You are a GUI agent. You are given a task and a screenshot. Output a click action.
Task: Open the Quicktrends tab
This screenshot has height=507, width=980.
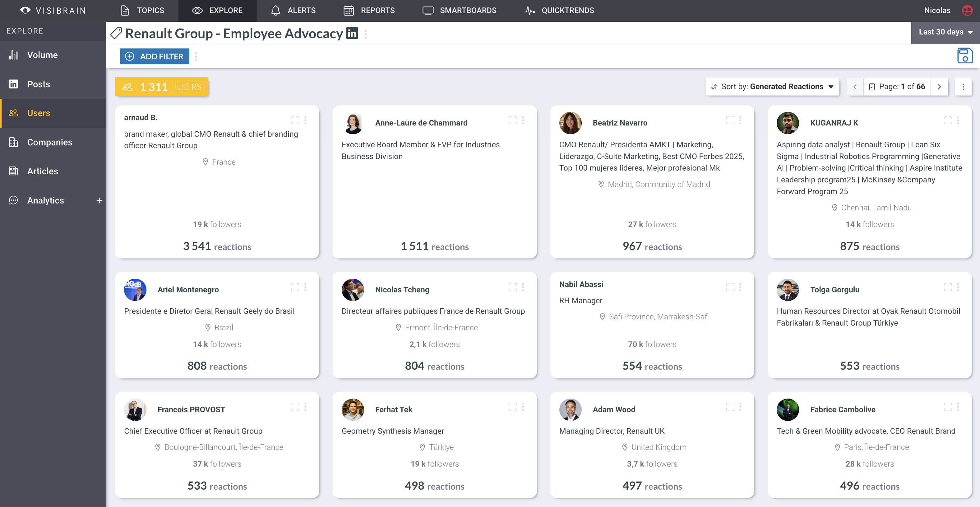click(x=559, y=10)
